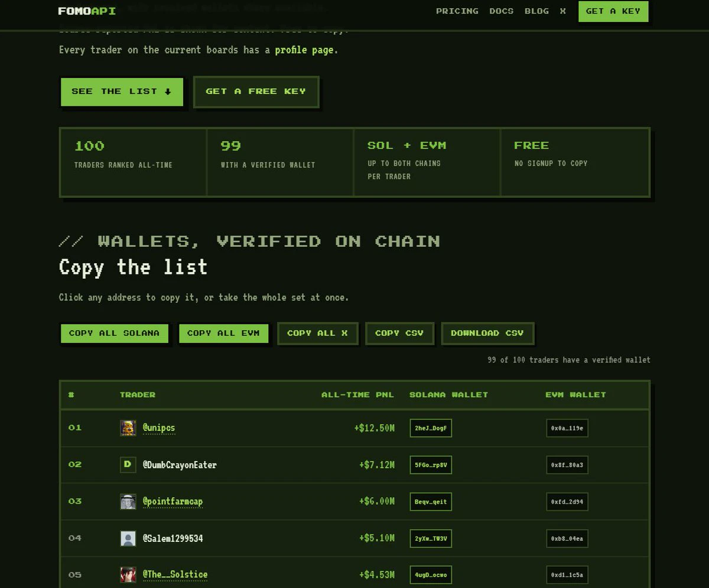Image resolution: width=709 pixels, height=588 pixels.
Task: Open the FOMOAPI logo homepage
Action: [x=87, y=11]
